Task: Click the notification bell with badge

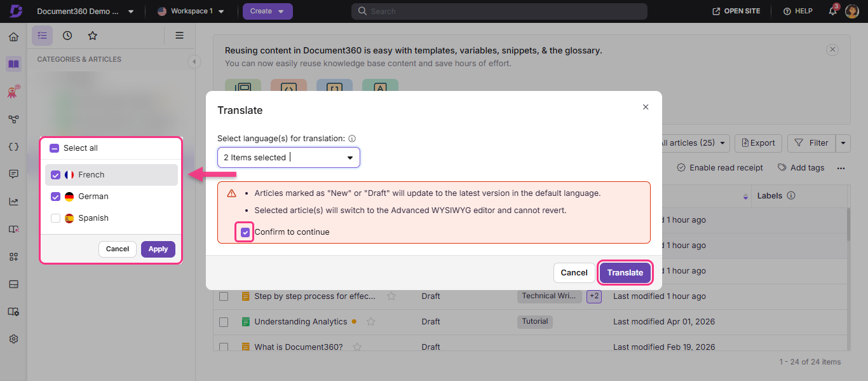Action: pyautogui.click(x=832, y=11)
